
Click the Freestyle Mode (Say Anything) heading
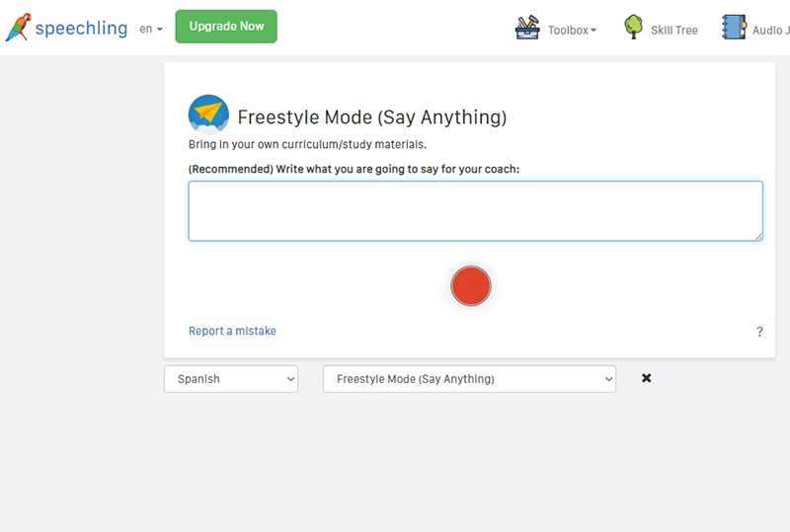tap(372, 117)
